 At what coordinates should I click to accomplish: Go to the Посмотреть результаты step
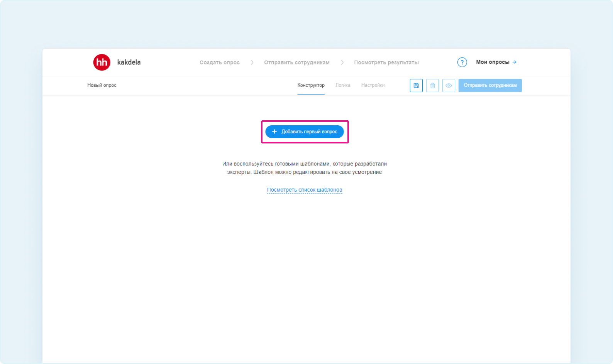coord(386,62)
